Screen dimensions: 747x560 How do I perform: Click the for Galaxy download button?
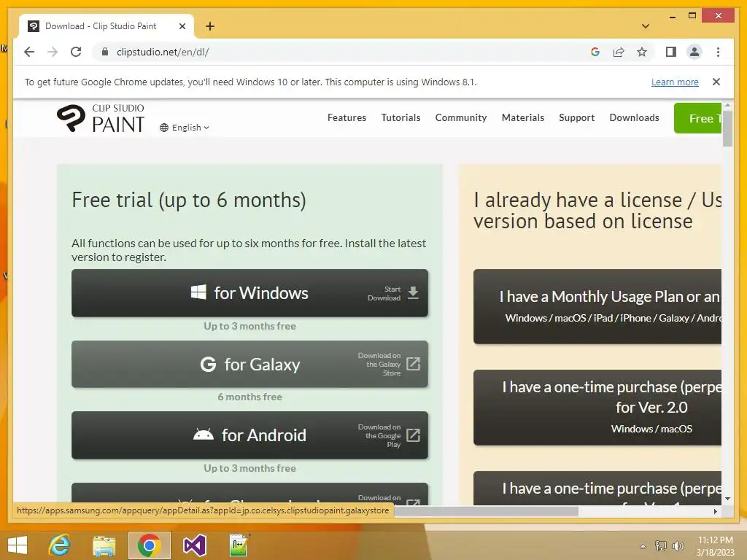(249, 365)
